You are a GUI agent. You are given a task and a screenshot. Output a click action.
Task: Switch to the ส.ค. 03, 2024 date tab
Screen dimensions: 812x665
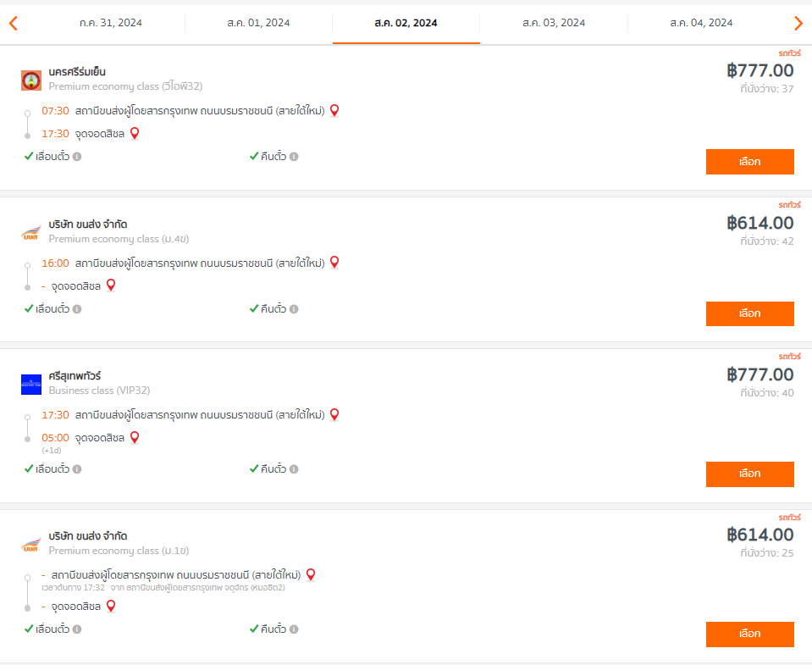554,23
